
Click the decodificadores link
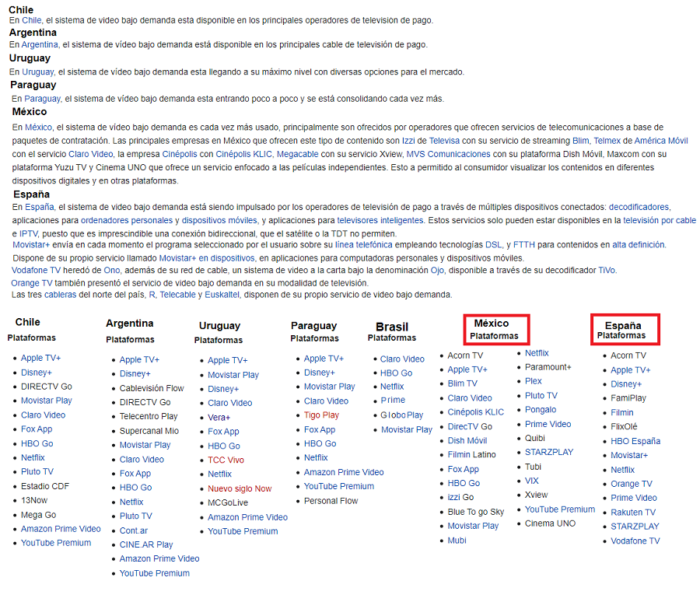coord(639,207)
